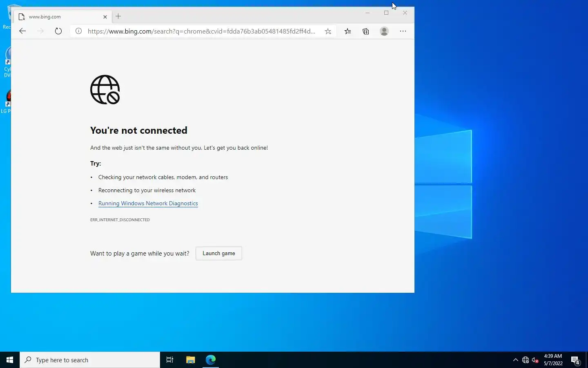This screenshot has height=368, width=588.
Task: Show hidden system tray icons chevron
Action: tap(515, 360)
